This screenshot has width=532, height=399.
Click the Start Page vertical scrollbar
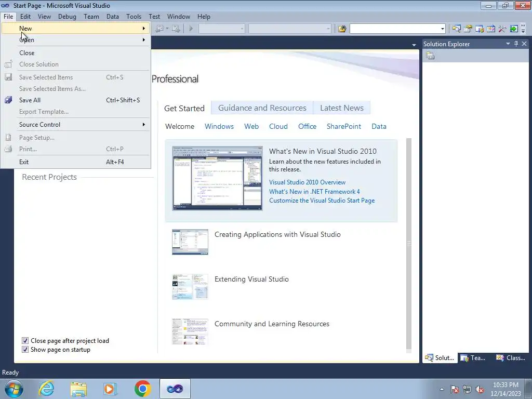coord(409,245)
